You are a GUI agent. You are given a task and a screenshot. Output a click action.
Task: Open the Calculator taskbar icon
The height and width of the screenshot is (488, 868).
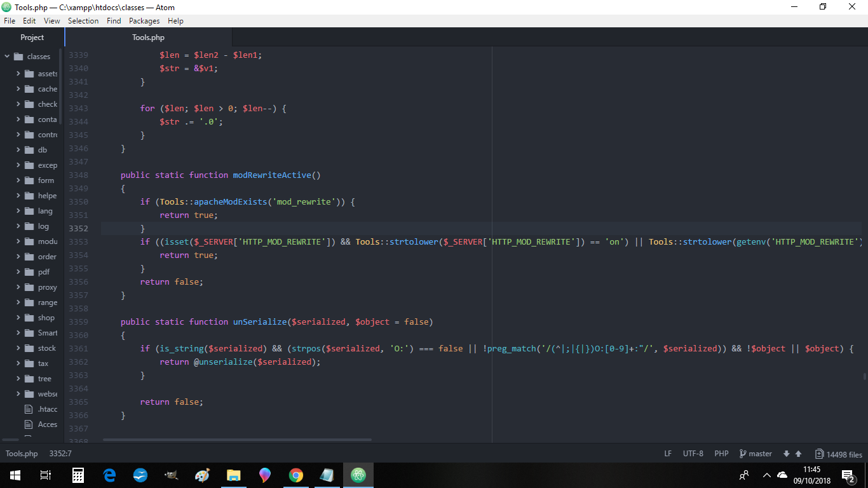pos(78,475)
